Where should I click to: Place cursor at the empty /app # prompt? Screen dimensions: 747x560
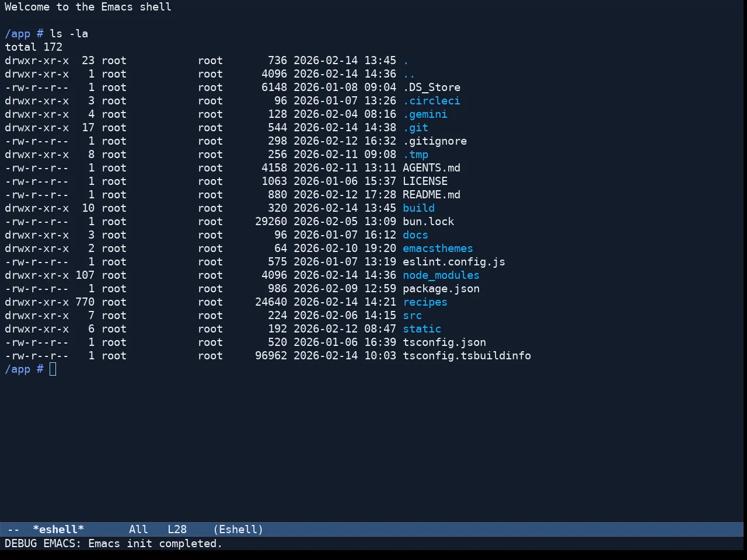click(x=53, y=369)
